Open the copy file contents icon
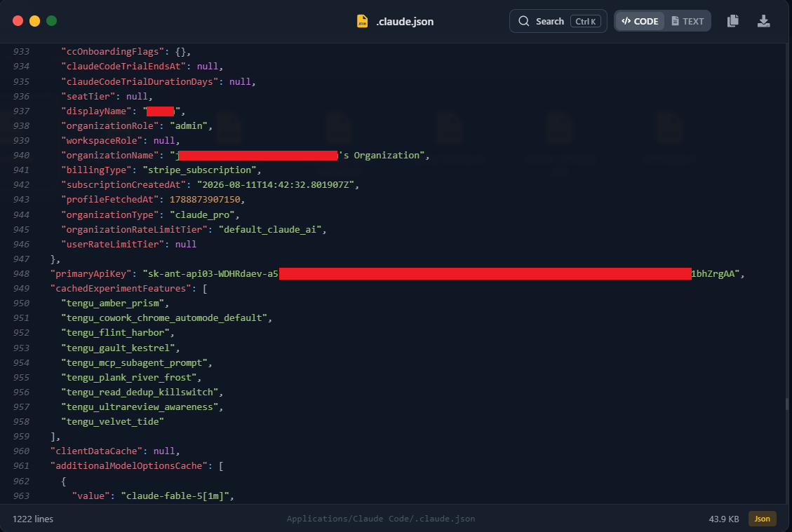 pyautogui.click(x=732, y=21)
